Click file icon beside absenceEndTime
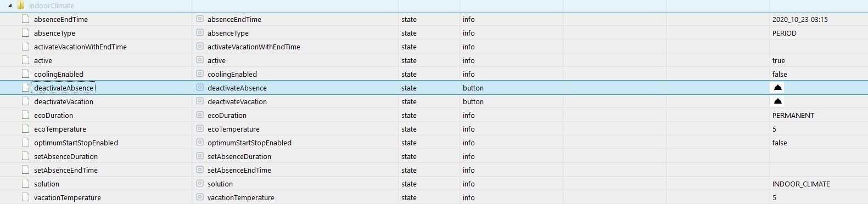The width and height of the screenshot is (868, 204). 25,19
